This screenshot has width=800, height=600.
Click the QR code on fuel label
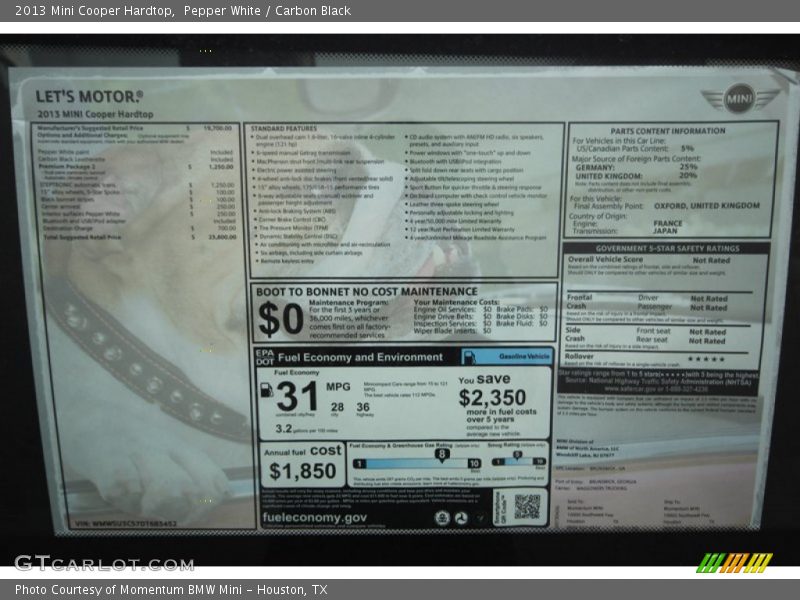click(x=527, y=506)
